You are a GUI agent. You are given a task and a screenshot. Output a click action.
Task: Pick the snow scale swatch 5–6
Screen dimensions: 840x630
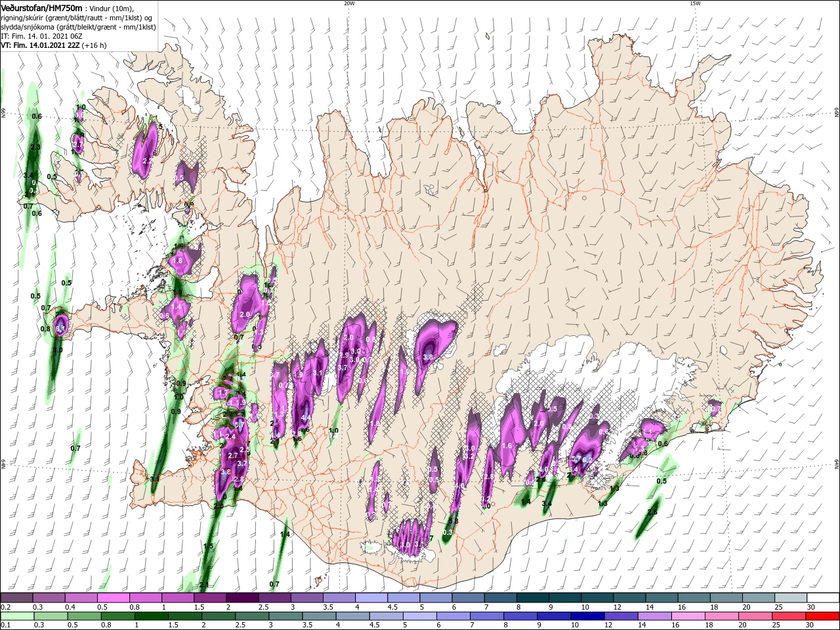[x=436, y=598]
